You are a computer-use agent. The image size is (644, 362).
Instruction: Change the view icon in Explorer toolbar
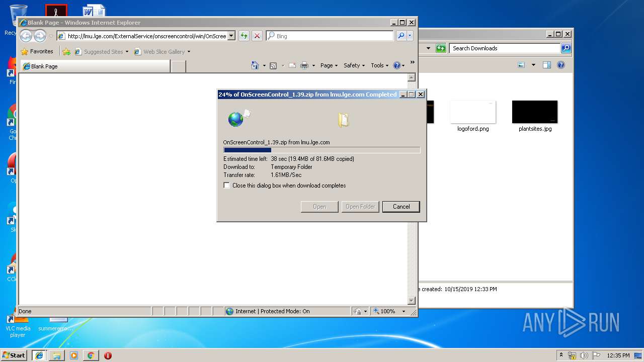tap(521, 65)
